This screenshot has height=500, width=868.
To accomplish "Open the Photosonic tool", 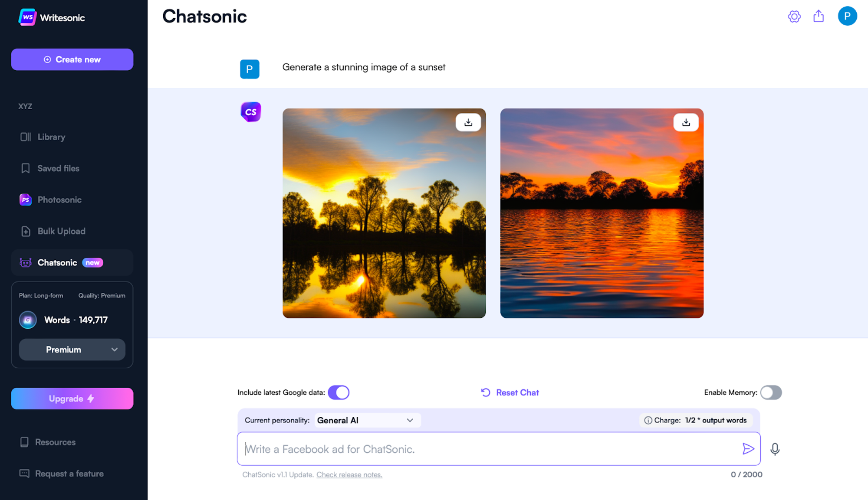I will click(59, 199).
